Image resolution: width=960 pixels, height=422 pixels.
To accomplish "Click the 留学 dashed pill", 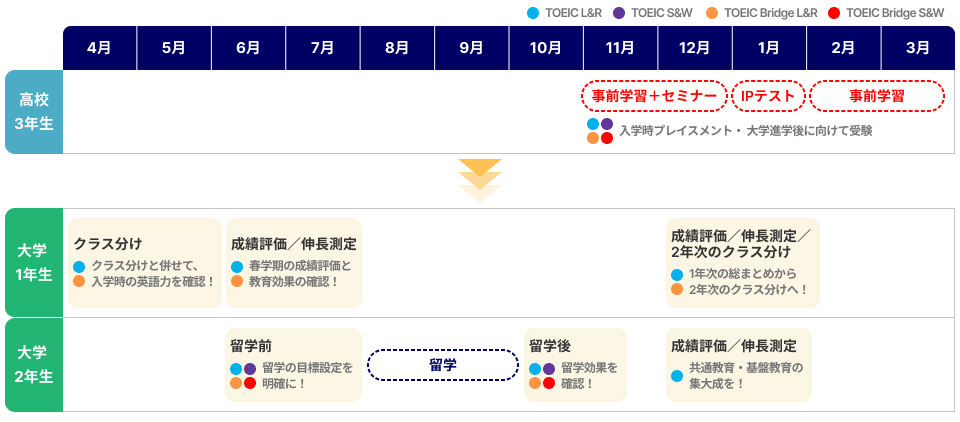I will click(x=443, y=365).
